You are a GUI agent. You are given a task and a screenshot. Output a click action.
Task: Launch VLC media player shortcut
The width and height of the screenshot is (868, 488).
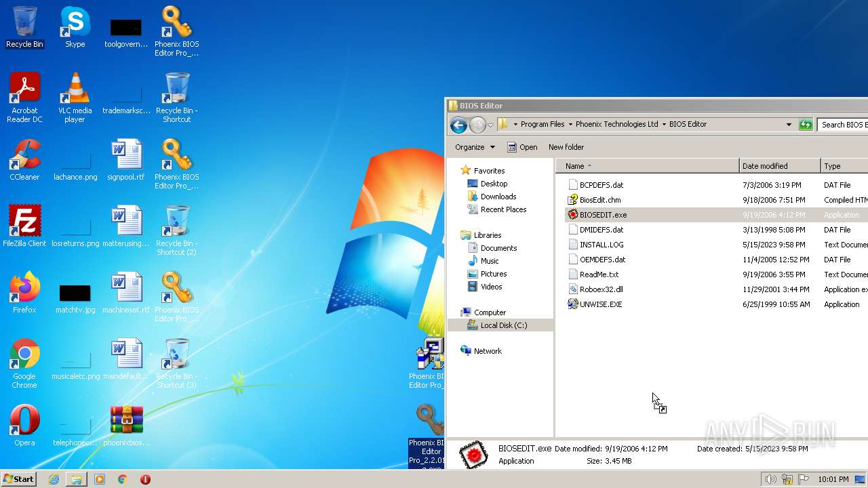(75, 98)
